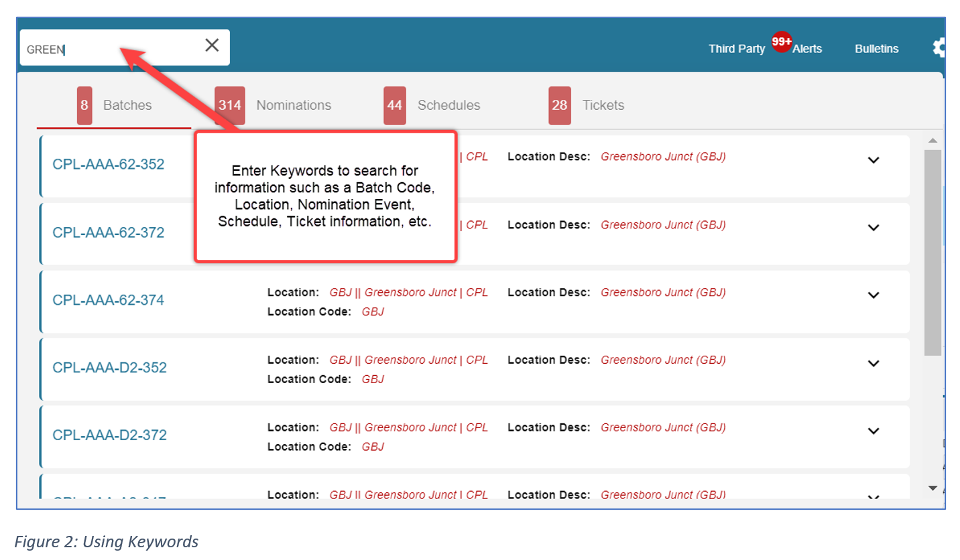The height and width of the screenshot is (560, 960).
Task: Click the scrollbar up arrow
Action: pos(933,141)
